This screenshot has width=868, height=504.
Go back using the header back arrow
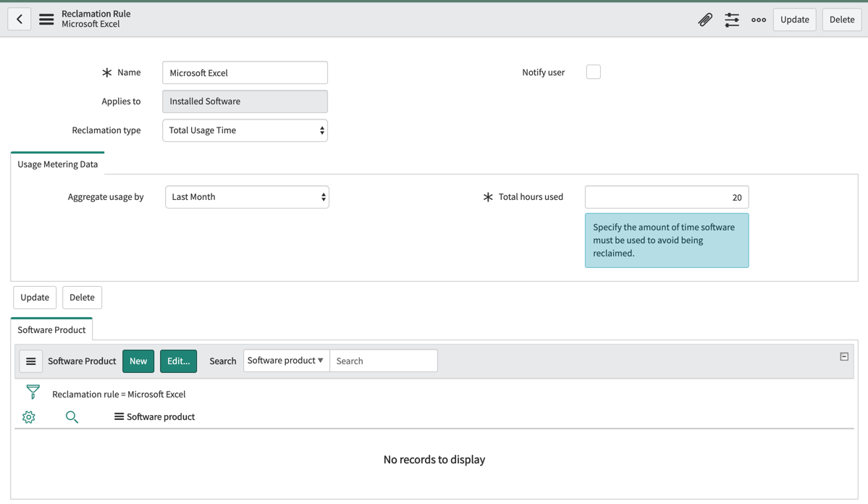point(20,20)
